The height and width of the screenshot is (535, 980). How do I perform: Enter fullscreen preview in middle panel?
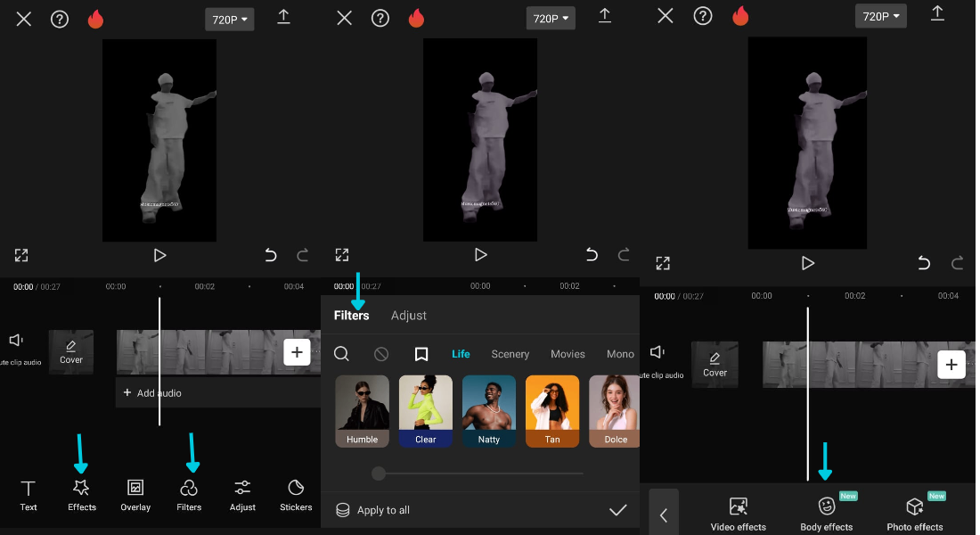[342, 255]
